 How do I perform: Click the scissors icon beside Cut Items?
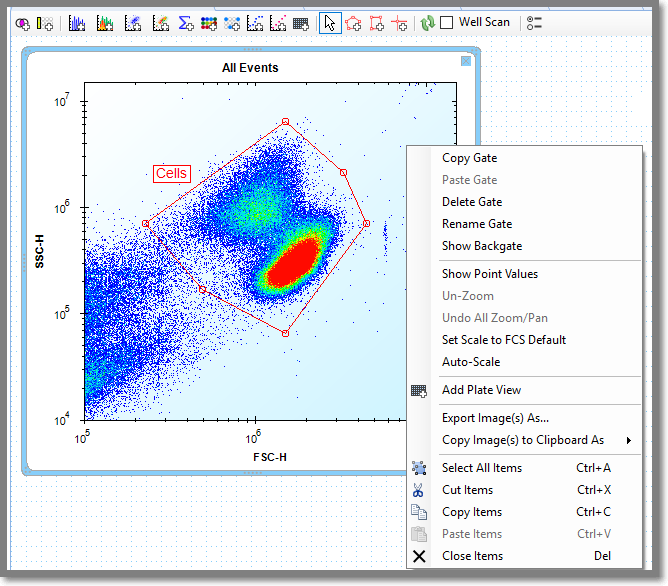[x=419, y=490]
